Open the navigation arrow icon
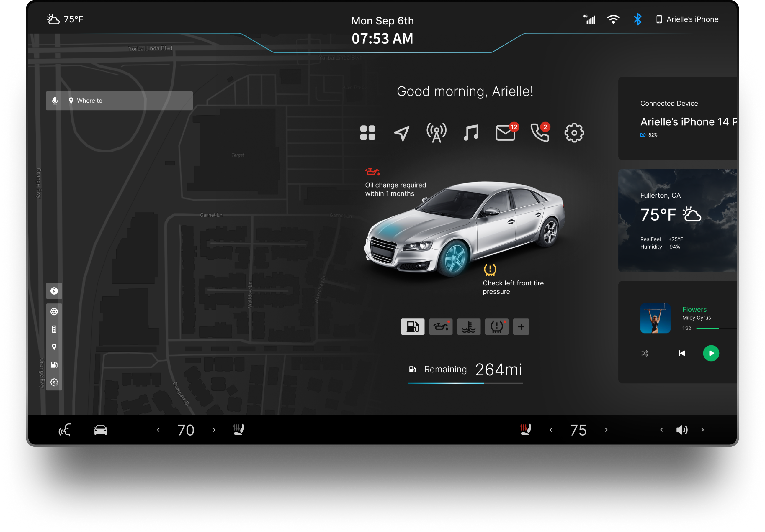This screenshot has height=532, width=765. (402, 133)
